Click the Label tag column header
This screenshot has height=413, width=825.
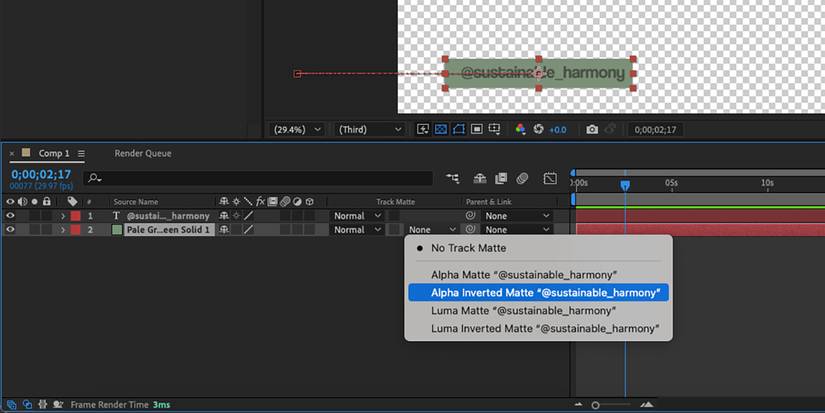click(72, 202)
